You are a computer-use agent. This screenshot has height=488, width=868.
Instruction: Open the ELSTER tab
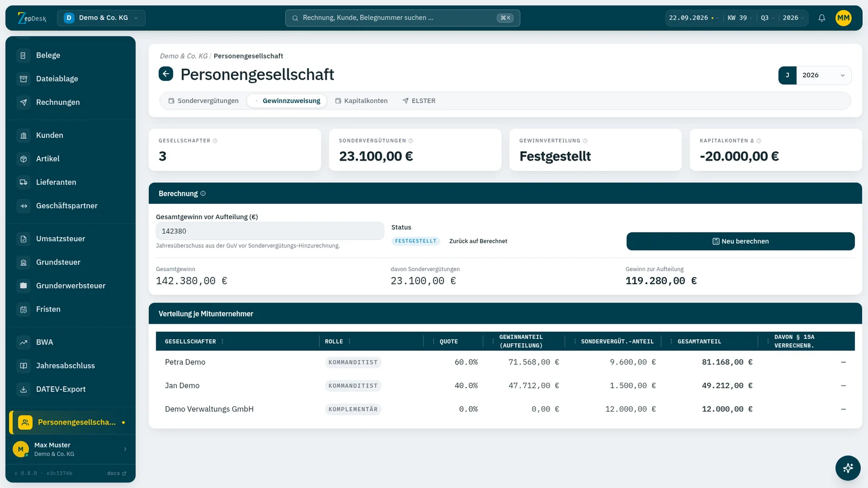419,101
